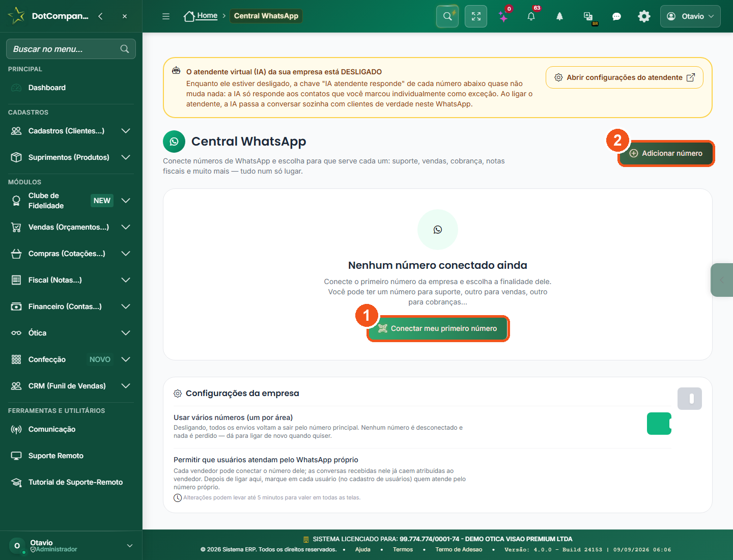The height and width of the screenshot is (560, 733).
Task: Go to Home via the breadcrumb link
Action: tap(201, 16)
